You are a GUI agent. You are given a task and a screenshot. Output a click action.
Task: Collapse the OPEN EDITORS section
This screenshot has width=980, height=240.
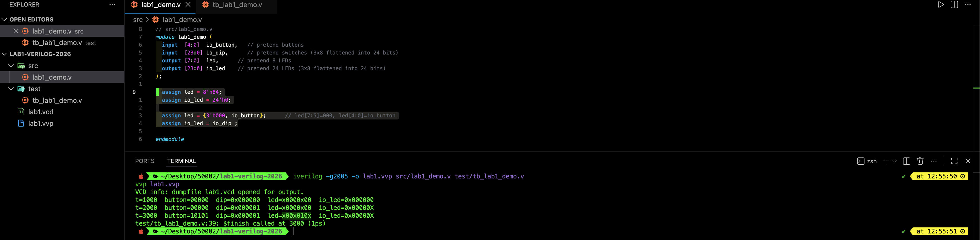point(4,19)
